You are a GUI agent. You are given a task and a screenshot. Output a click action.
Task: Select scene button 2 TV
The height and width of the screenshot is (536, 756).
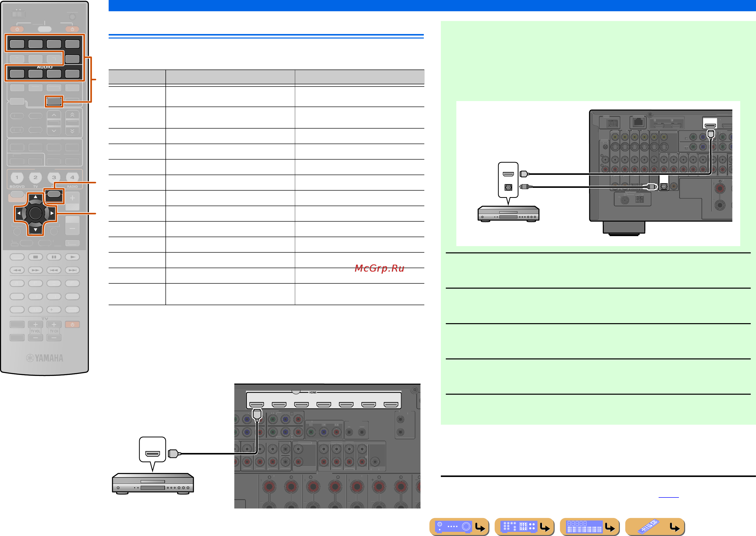click(x=35, y=178)
